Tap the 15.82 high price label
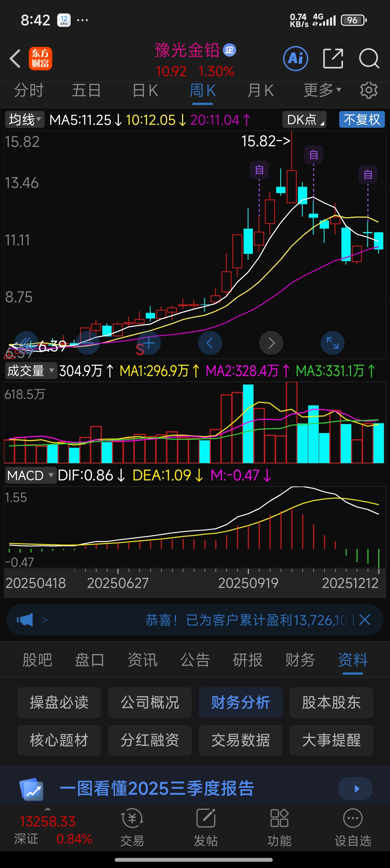Image resolution: width=390 pixels, height=868 pixels. [x=266, y=141]
